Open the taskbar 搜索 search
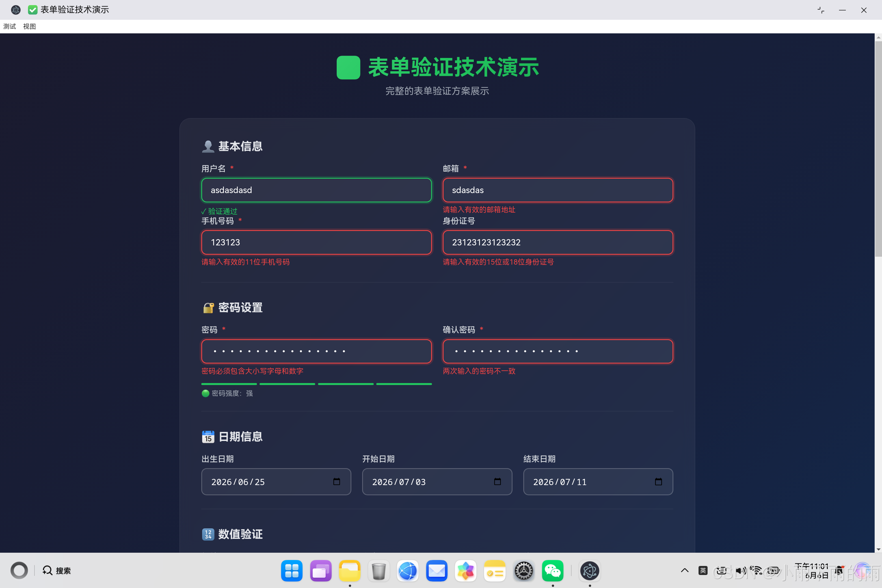The image size is (882, 588). coord(57,570)
